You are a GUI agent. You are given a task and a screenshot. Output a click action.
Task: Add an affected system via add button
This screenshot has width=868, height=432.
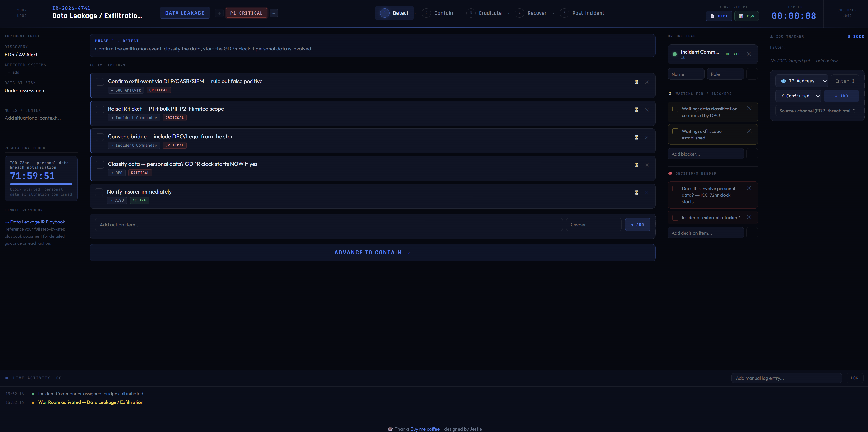point(13,72)
